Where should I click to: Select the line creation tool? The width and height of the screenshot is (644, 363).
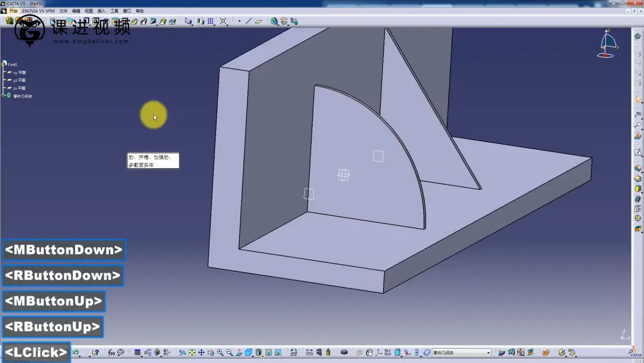point(249,21)
